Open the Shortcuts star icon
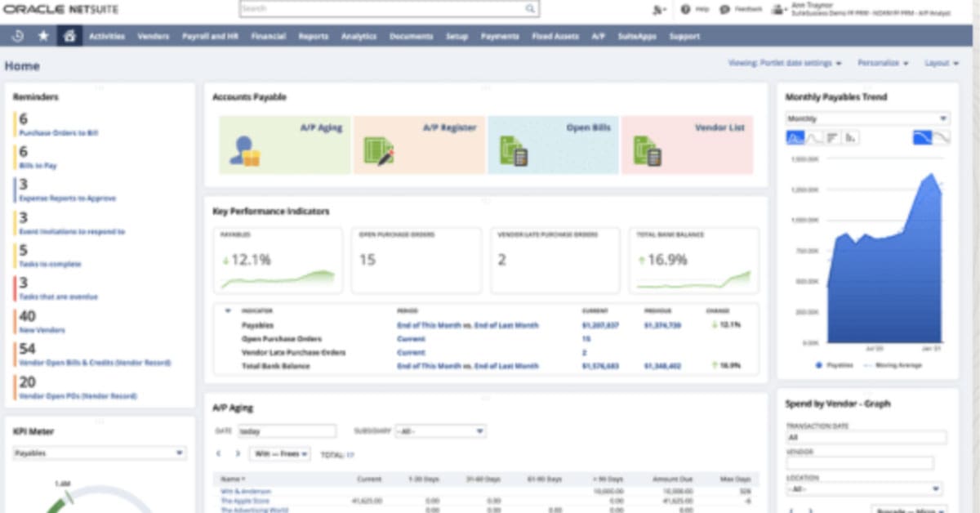The image size is (980, 513). 43,36
